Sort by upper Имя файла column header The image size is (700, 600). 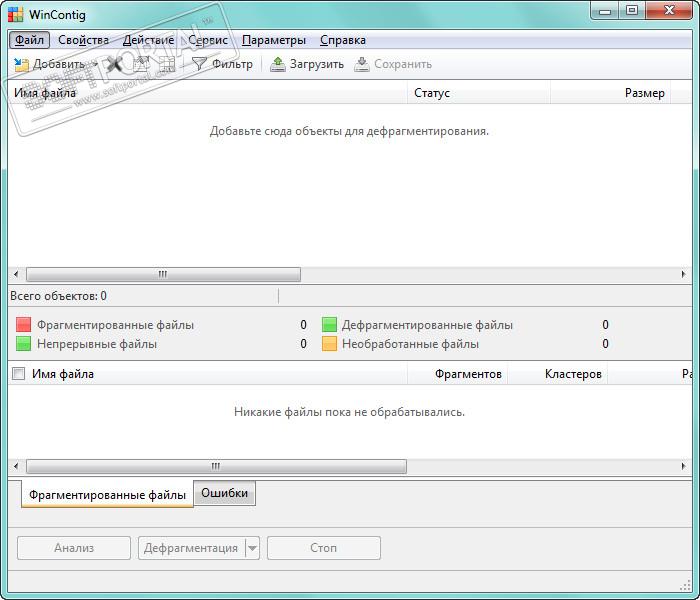tap(208, 93)
